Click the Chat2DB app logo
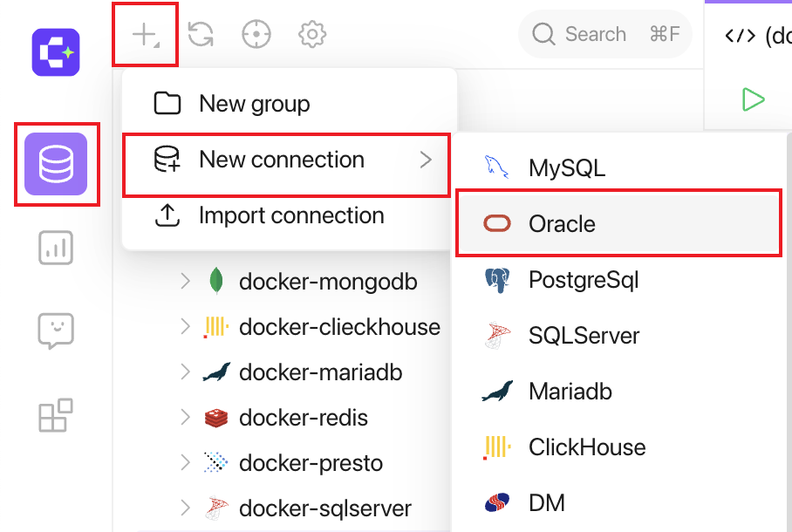The width and height of the screenshot is (792, 532). 56,52
